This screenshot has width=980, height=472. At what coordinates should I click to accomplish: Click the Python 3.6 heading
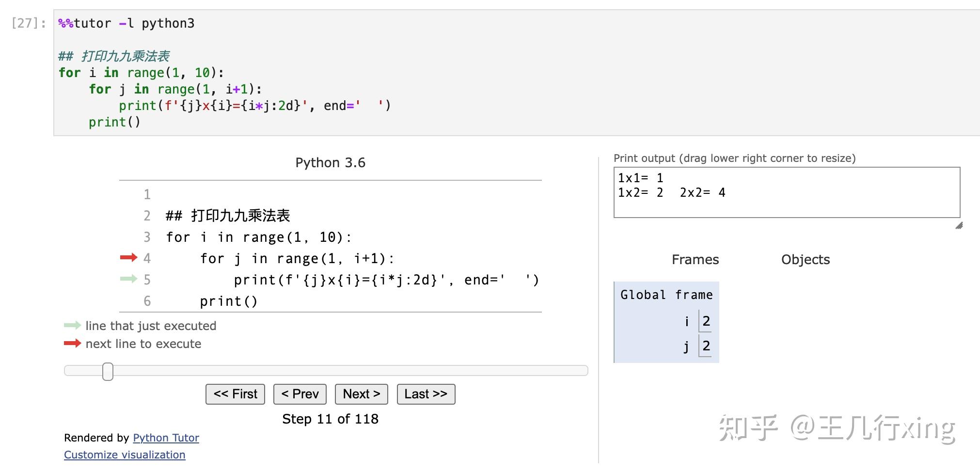tap(330, 162)
